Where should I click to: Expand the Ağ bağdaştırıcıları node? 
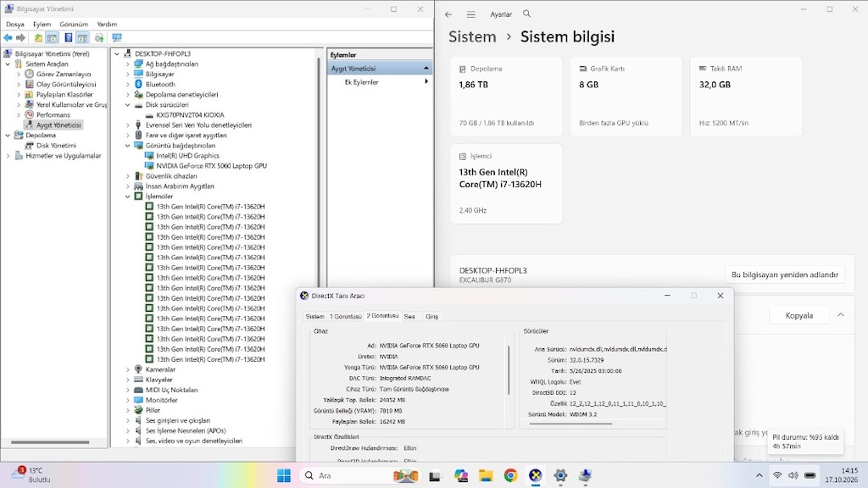(127, 64)
